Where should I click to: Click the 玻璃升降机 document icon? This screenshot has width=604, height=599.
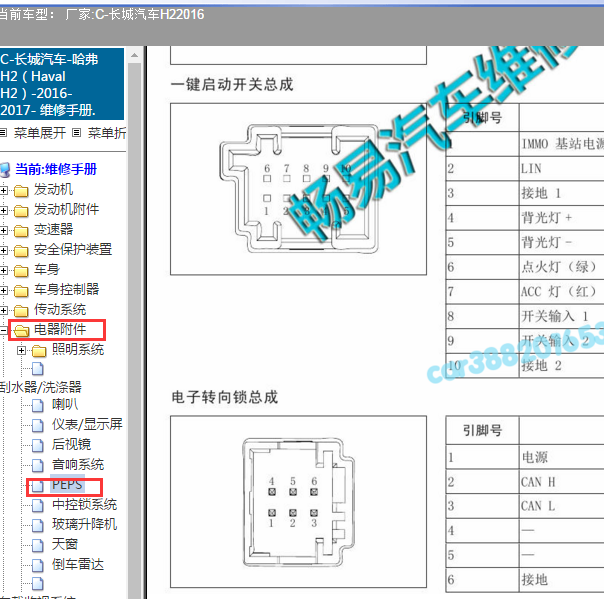click(37, 525)
